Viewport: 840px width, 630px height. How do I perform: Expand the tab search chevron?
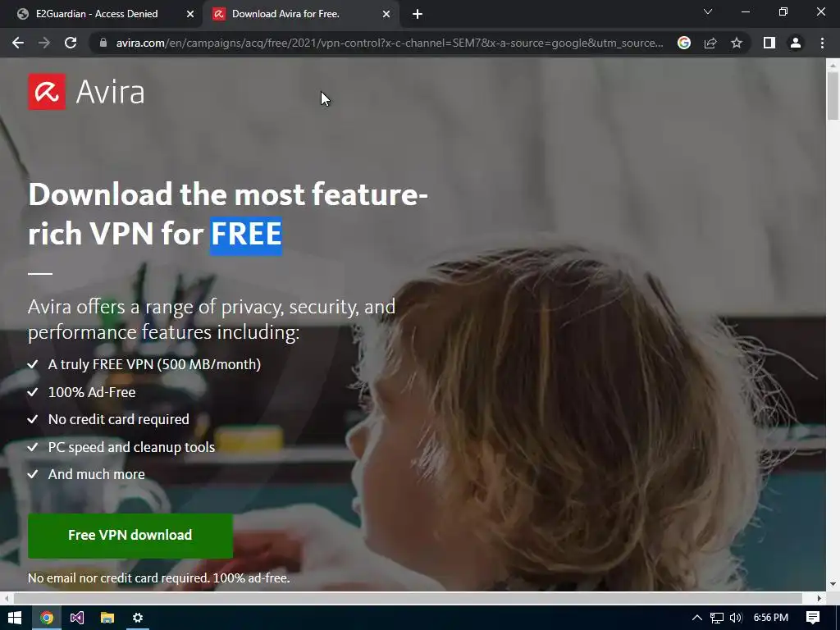click(708, 11)
